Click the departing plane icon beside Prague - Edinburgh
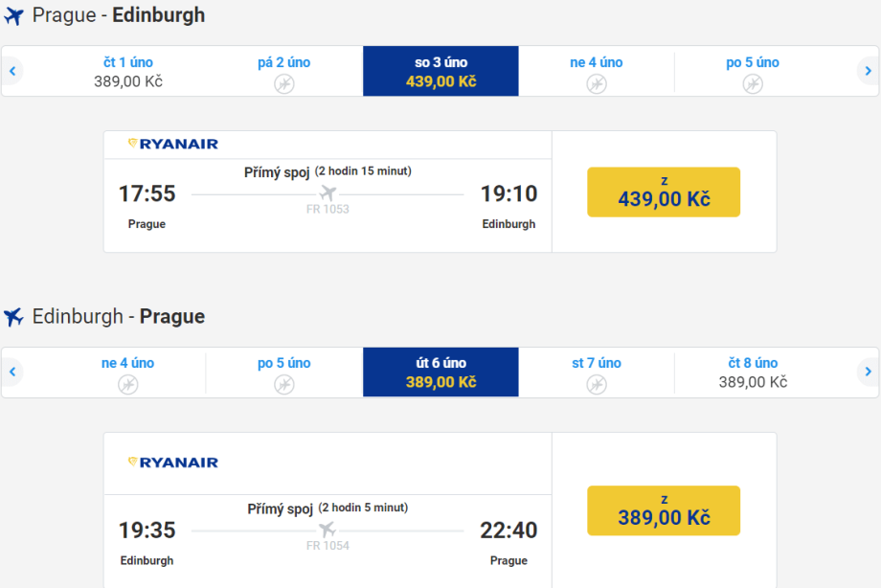The height and width of the screenshot is (588, 881). (x=13, y=16)
